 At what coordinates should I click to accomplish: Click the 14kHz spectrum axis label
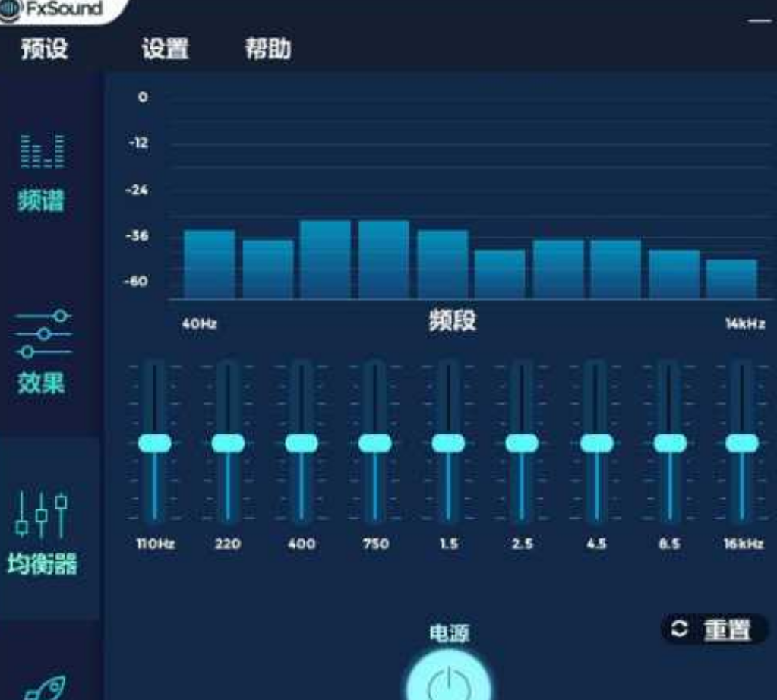pyautogui.click(x=745, y=324)
